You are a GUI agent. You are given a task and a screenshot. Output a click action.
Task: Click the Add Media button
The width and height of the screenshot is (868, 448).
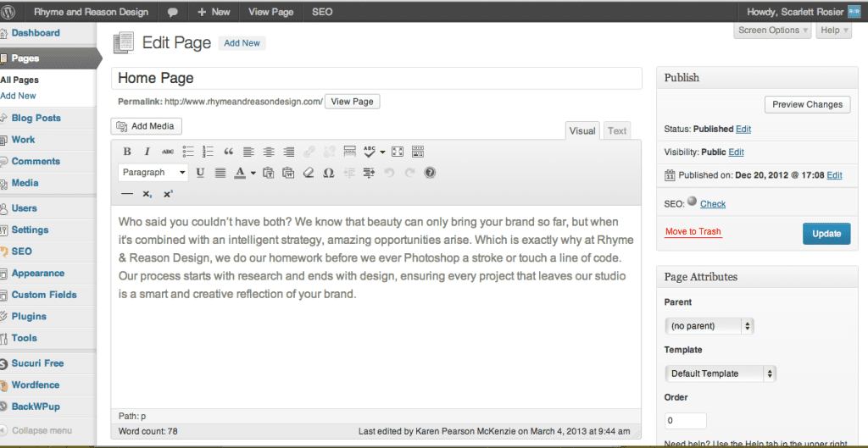pyautogui.click(x=147, y=126)
